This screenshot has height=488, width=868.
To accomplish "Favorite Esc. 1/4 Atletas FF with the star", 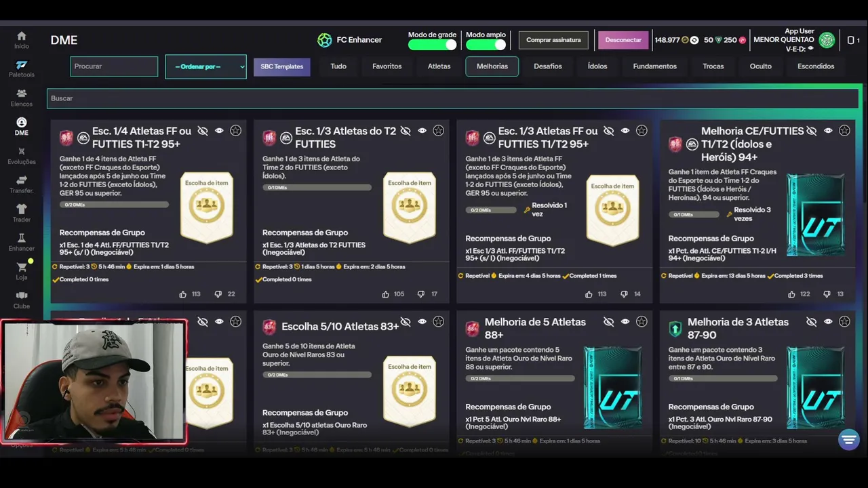I will 235,131.
